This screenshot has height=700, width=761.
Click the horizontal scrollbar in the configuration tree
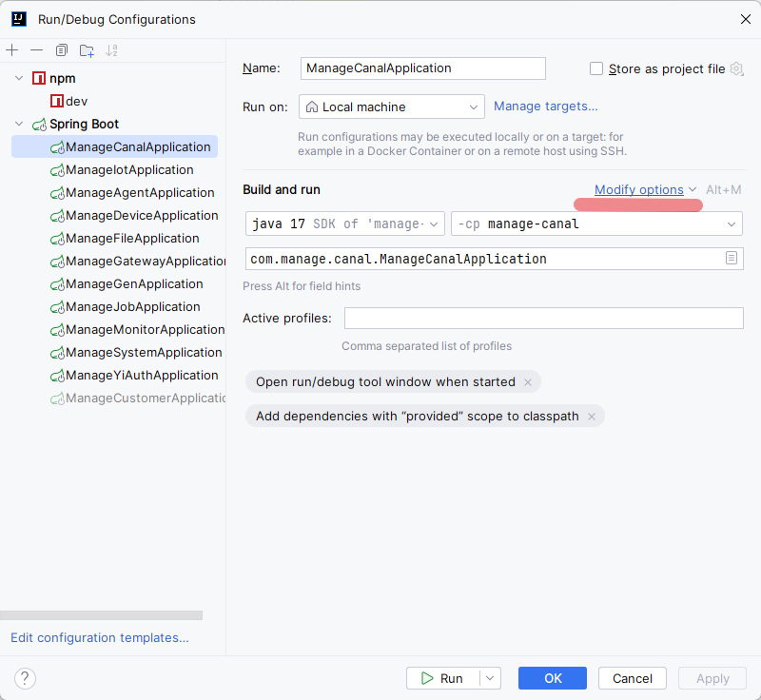[101, 615]
